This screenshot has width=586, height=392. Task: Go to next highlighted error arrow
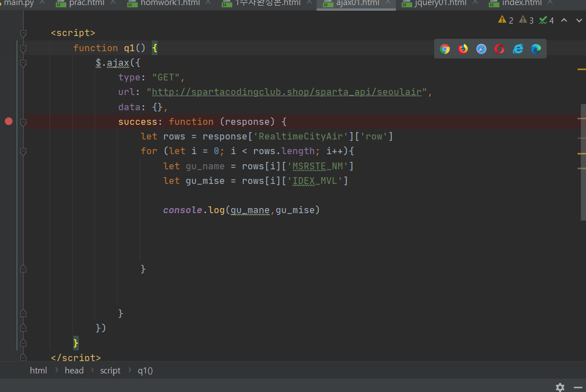coord(579,20)
